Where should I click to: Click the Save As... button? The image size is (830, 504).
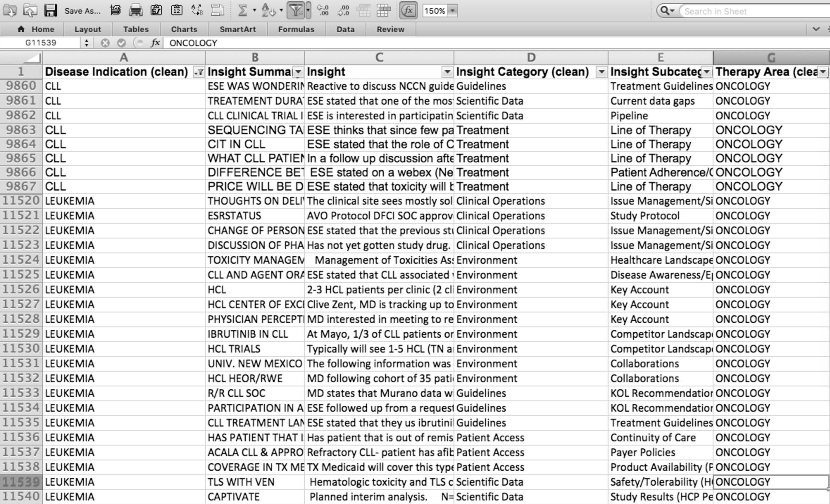point(82,11)
